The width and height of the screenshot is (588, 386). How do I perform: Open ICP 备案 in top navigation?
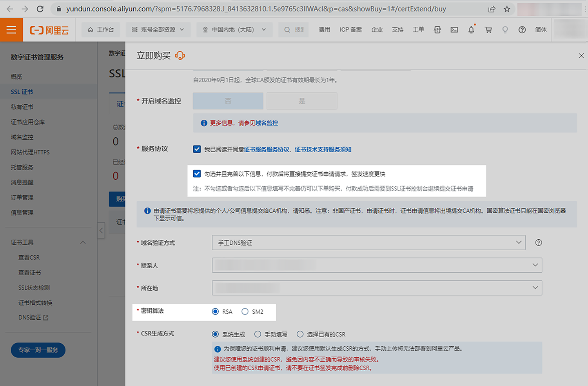click(x=350, y=29)
